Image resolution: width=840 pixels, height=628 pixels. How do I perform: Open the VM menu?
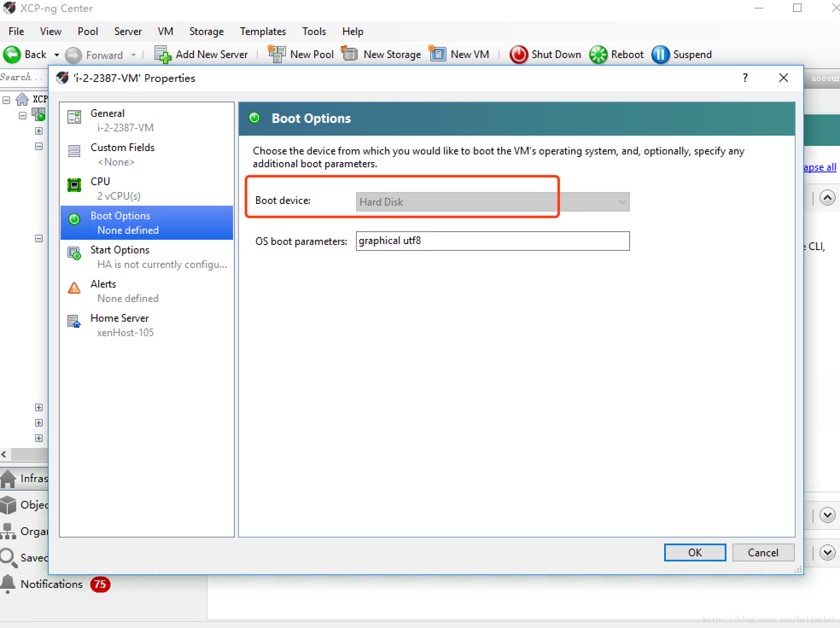tap(165, 32)
